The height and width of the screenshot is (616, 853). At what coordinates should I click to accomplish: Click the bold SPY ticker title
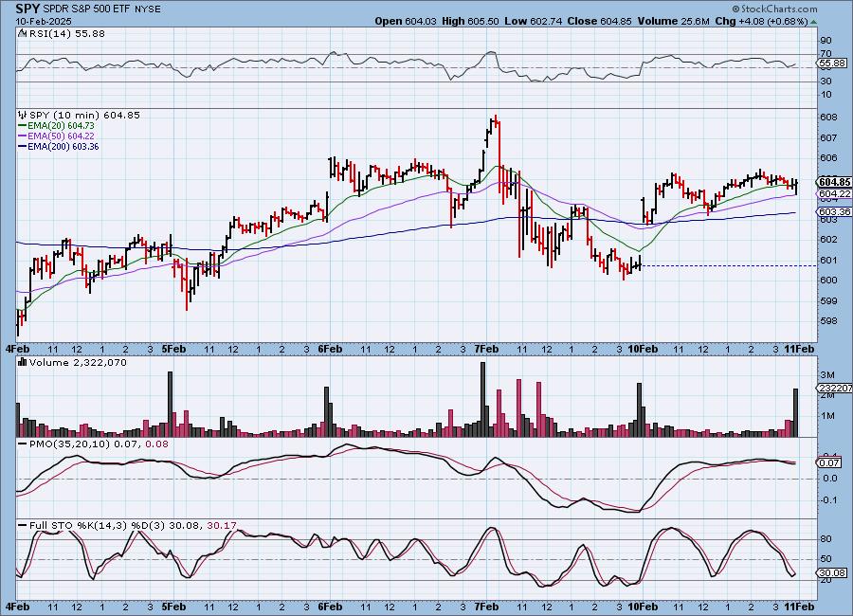point(27,9)
